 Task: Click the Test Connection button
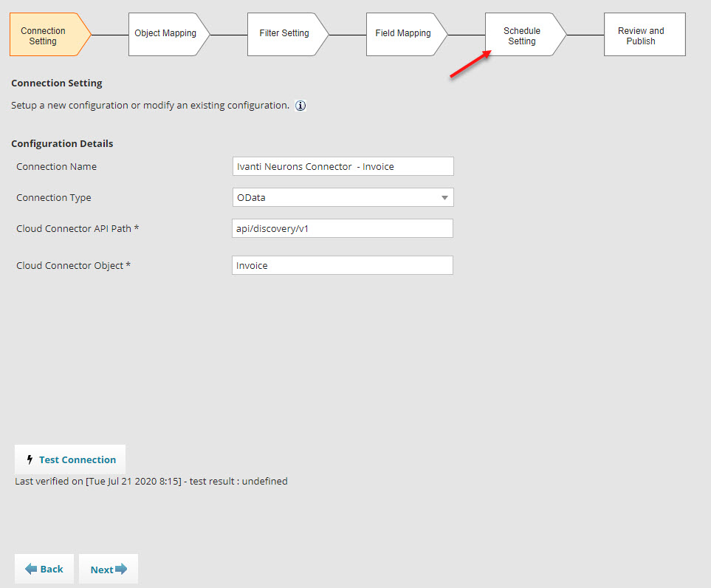[x=70, y=459]
